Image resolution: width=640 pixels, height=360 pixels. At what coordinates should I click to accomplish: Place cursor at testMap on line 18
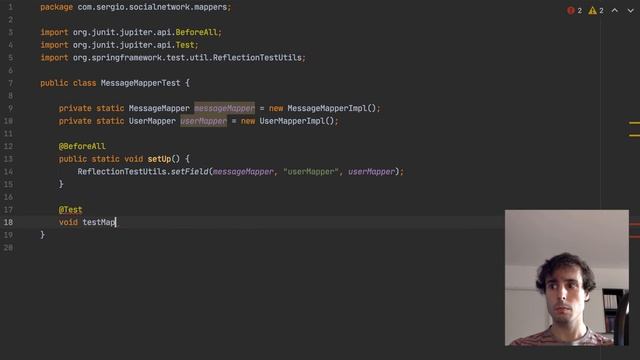point(99,222)
